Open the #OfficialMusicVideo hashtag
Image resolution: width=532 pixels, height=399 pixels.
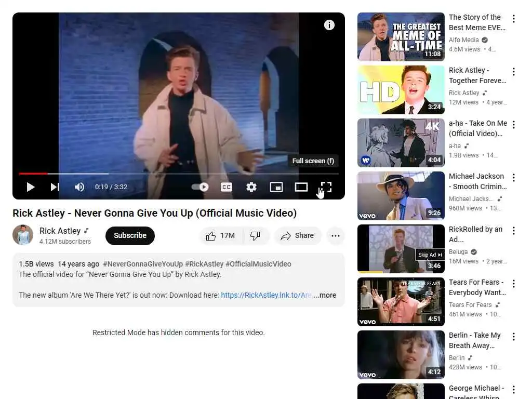[258, 264]
